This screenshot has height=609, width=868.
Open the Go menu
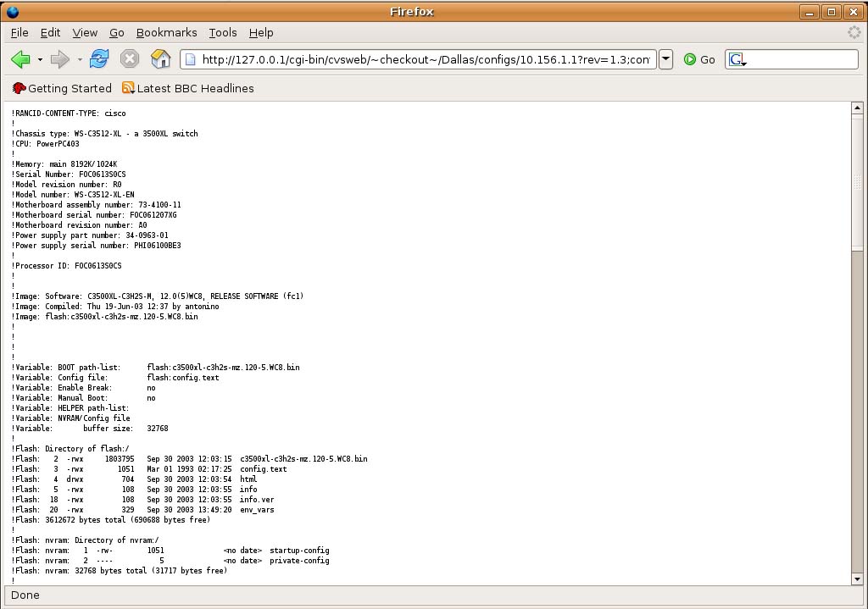(116, 33)
